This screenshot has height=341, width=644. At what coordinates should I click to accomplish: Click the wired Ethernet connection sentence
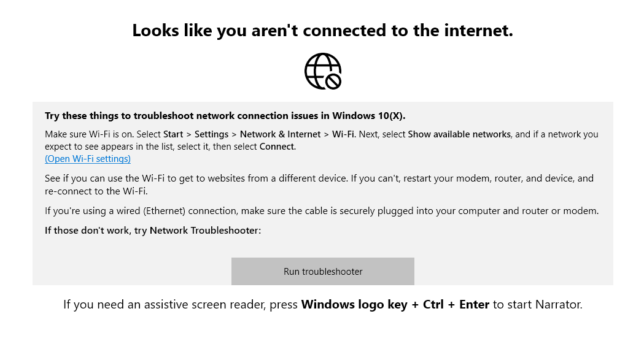[x=322, y=211]
